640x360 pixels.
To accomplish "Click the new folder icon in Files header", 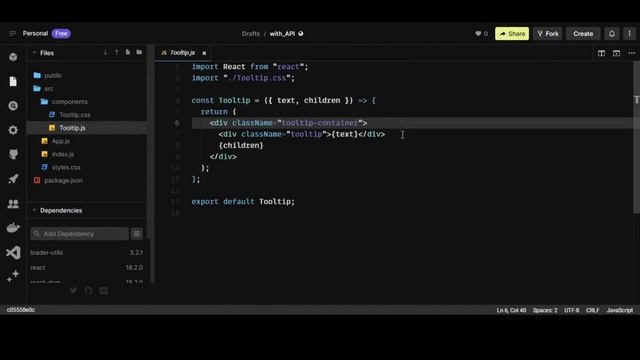I will click(139, 52).
